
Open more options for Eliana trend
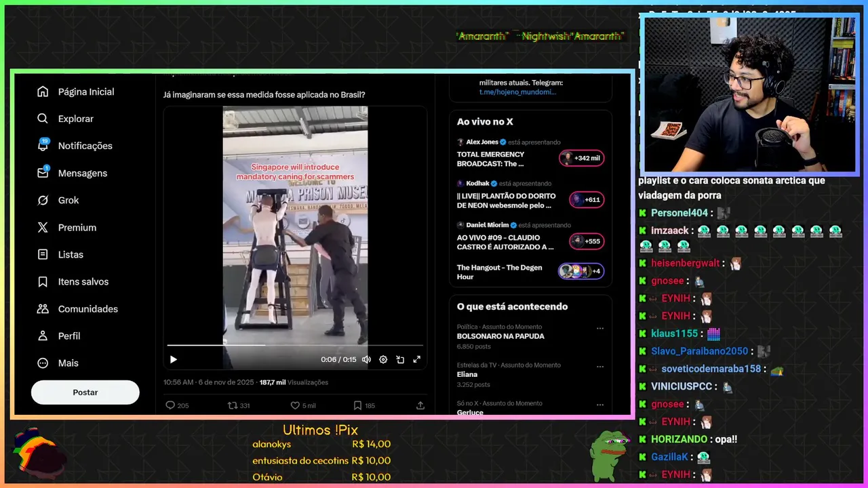(599, 366)
